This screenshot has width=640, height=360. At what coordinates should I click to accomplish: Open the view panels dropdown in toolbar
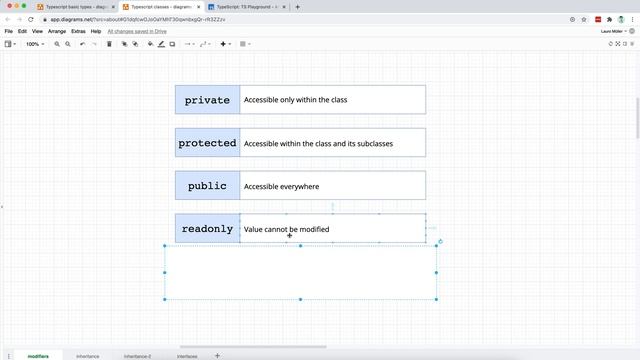(x=10, y=44)
